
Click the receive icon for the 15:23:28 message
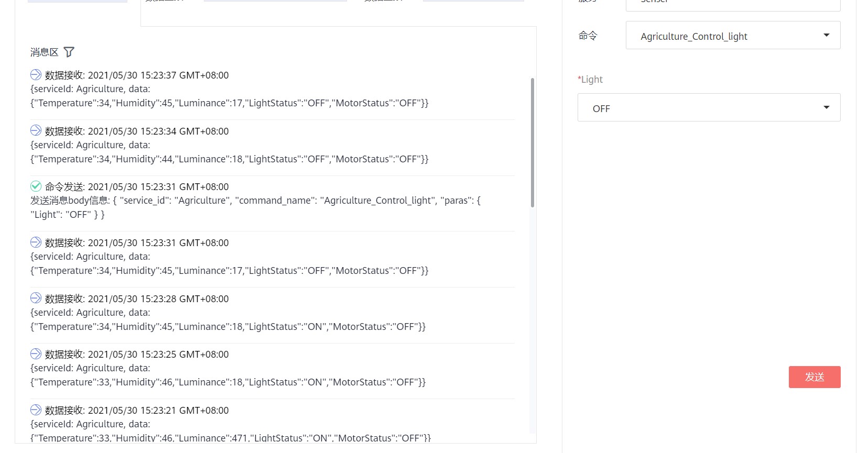36,298
